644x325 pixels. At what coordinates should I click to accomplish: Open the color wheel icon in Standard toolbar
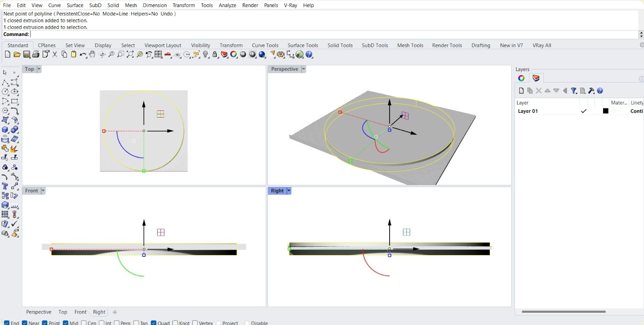coord(234,55)
